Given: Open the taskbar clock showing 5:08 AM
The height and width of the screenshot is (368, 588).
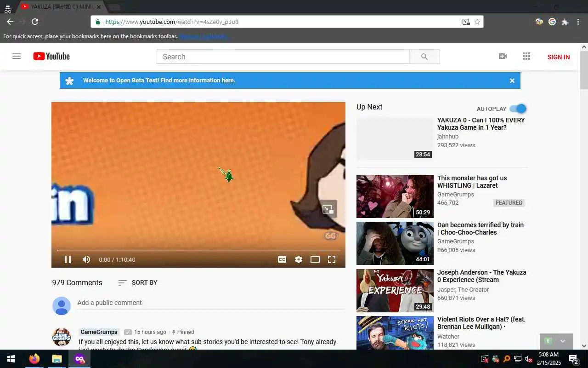Looking at the screenshot, I should pyautogui.click(x=548, y=359).
